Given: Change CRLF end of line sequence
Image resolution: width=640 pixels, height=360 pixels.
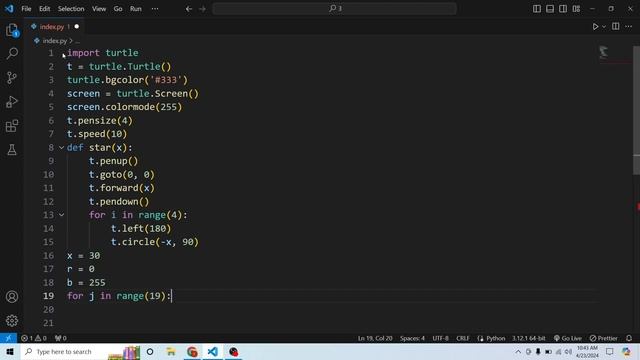Looking at the screenshot, I should pos(462,338).
